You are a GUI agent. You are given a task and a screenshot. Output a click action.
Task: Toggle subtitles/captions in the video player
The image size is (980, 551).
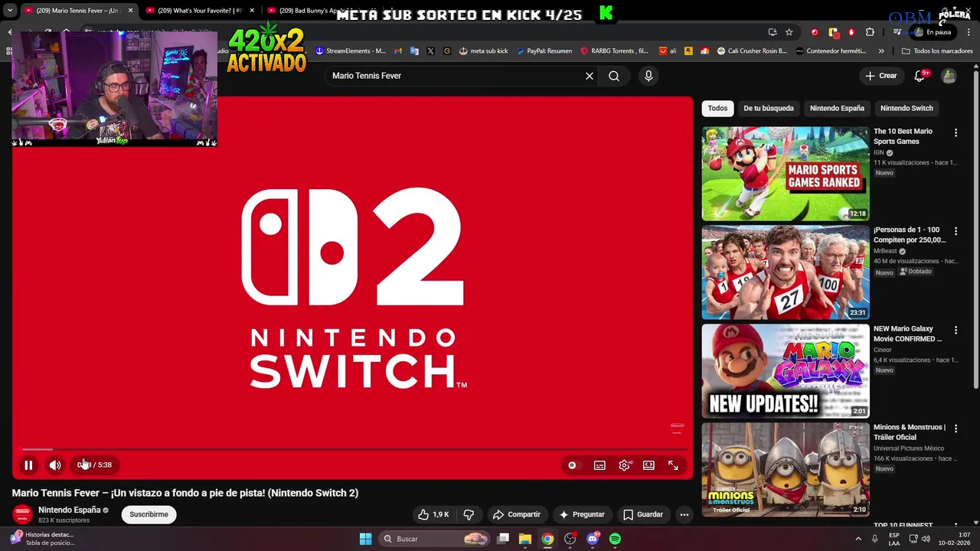(x=599, y=465)
